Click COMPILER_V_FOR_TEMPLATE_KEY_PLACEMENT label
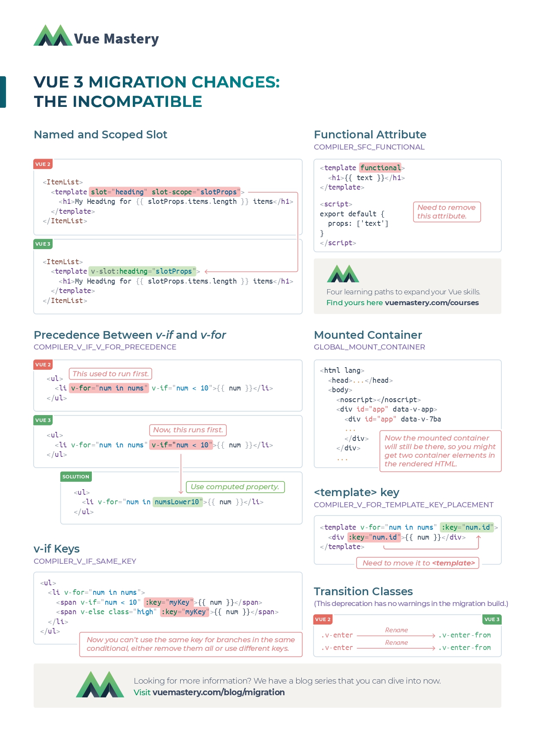Screen dimensions: 535x756 coord(404,505)
